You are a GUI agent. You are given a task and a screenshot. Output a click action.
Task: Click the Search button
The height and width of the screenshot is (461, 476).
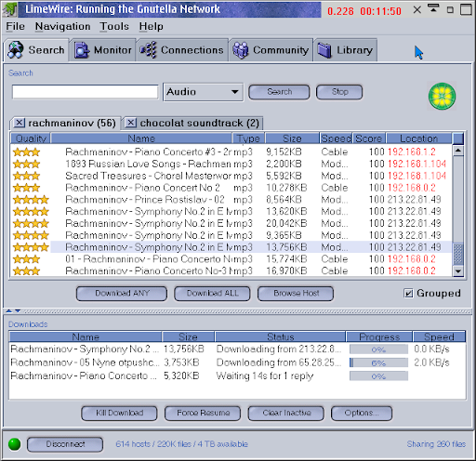[x=279, y=92]
